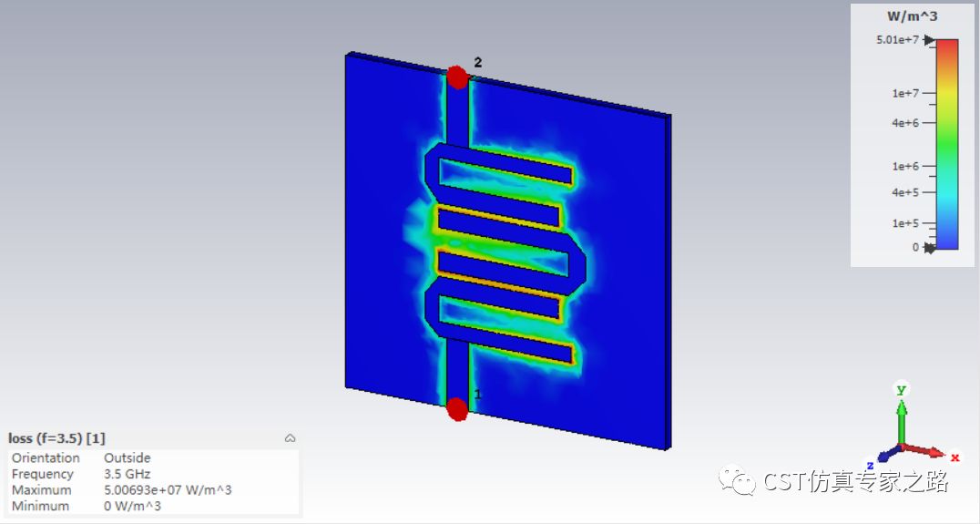This screenshot has width=980, height=524.
Task: Click the Maximum value '5.00693e+07 W/m^3'
Action: 168,490
